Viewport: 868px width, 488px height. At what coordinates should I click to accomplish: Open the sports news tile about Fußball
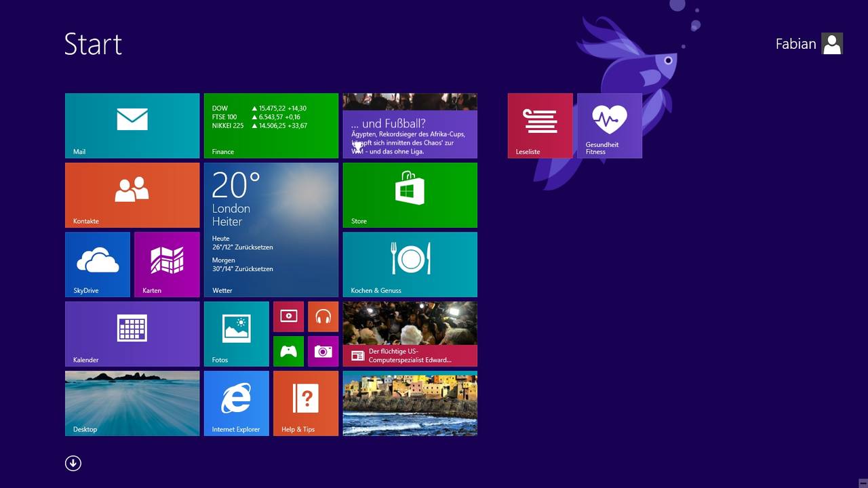point(410,125)
